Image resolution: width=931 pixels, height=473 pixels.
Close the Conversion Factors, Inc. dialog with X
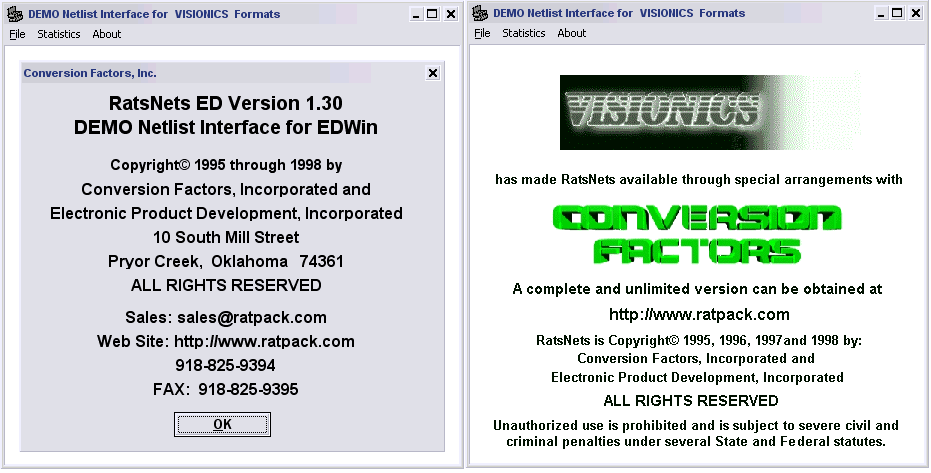[433, 73]
